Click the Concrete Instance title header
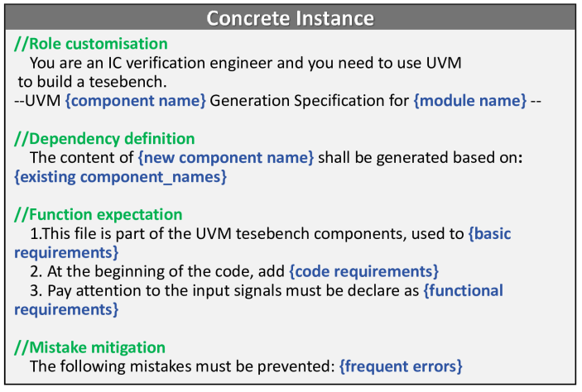Screen dimensions: 582x392 click(290, 17)
